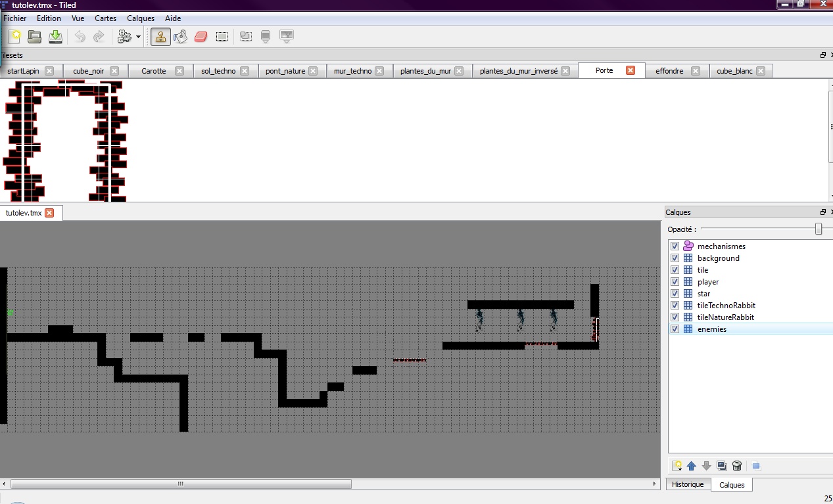Open dropdown arrow beside gears icon

click(x=138, y=37)
